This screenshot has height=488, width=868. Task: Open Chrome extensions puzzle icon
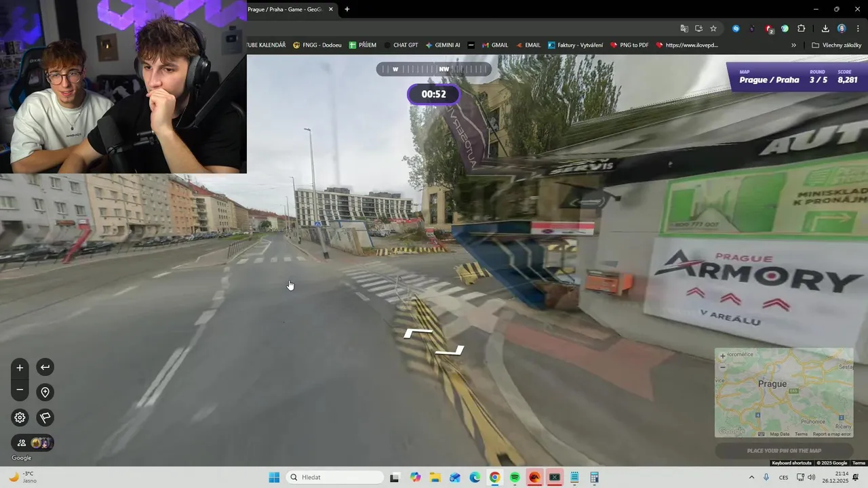tap(801, 28)
